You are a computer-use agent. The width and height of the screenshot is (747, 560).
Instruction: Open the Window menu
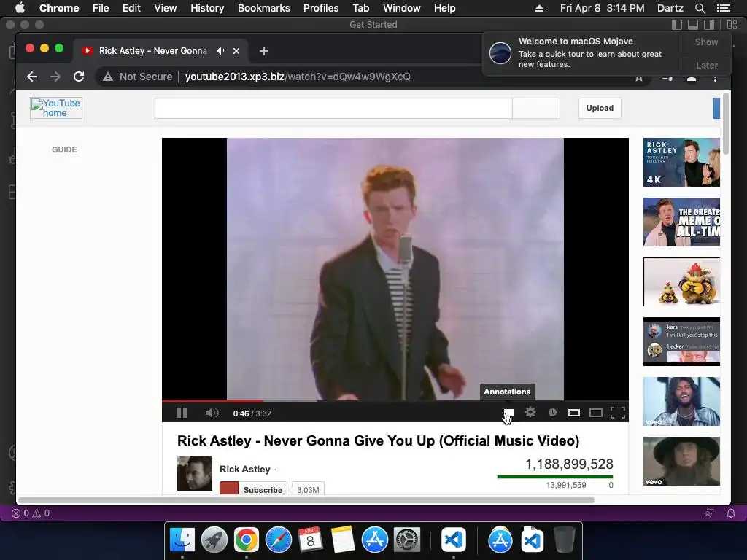pyautogui.click(x=402, y=8)
